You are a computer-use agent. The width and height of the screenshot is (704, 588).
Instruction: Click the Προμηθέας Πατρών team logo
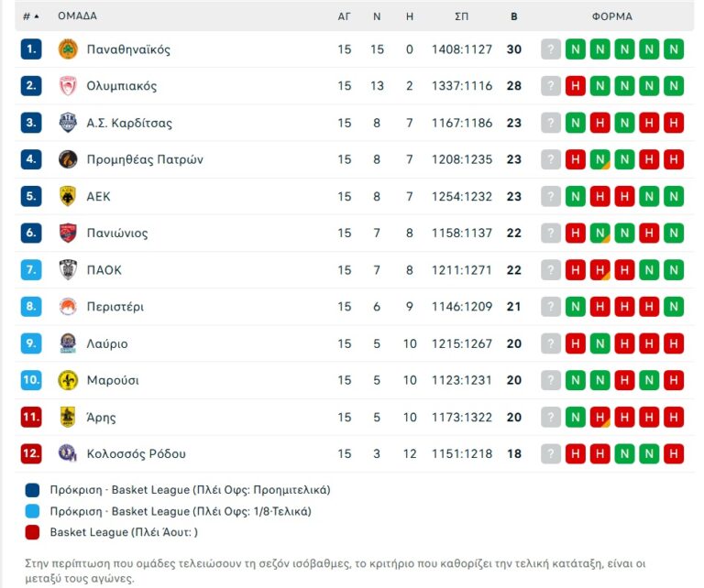[68, 159]
